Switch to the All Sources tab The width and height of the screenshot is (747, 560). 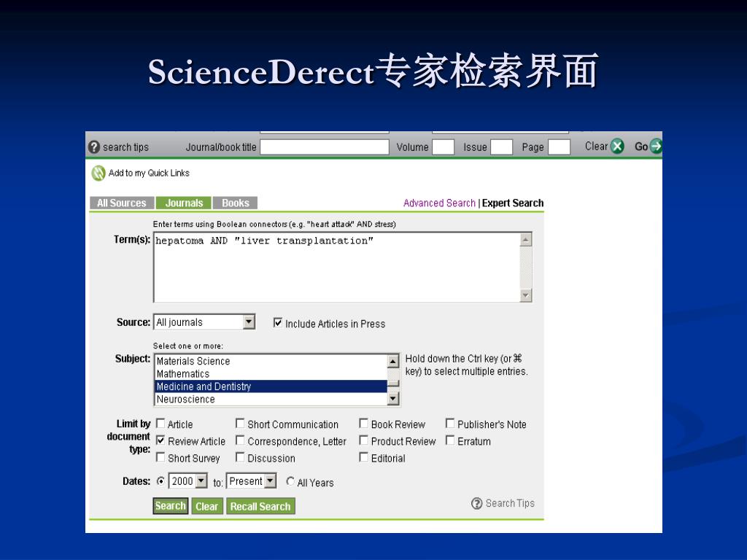pos(122,203)
